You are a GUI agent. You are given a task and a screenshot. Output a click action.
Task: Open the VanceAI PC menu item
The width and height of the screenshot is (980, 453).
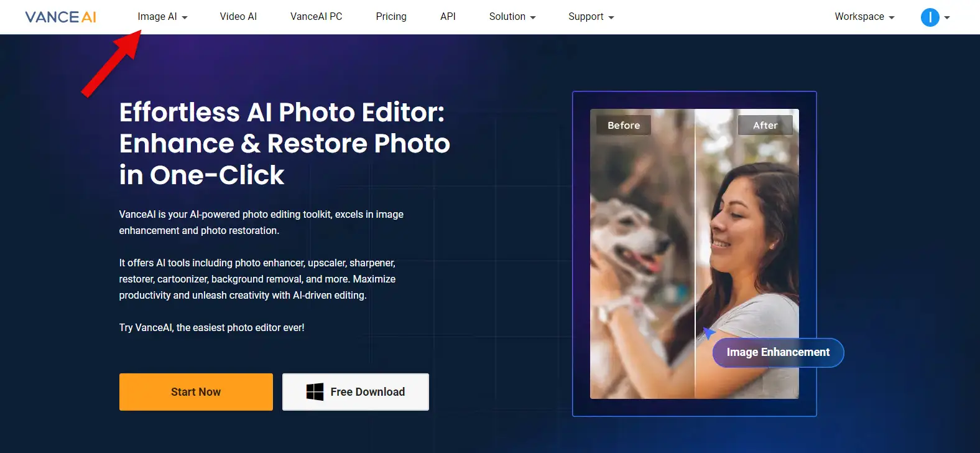[x=316, y=17]
